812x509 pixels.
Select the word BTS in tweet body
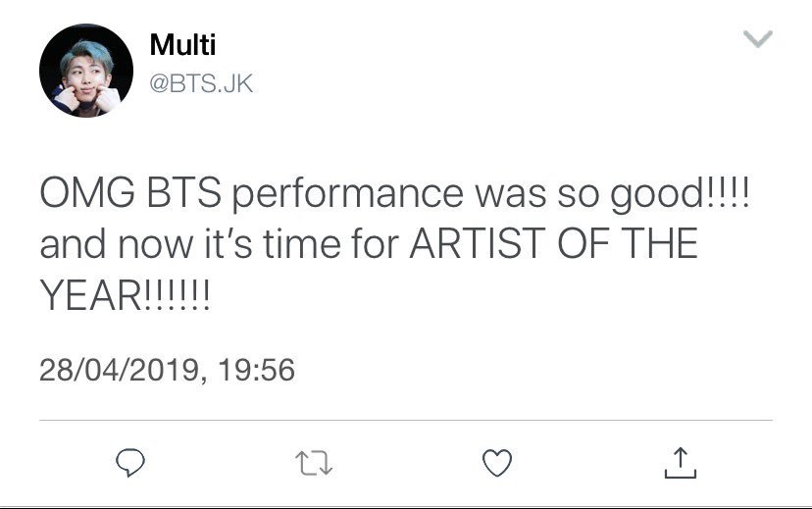point(184,192)
